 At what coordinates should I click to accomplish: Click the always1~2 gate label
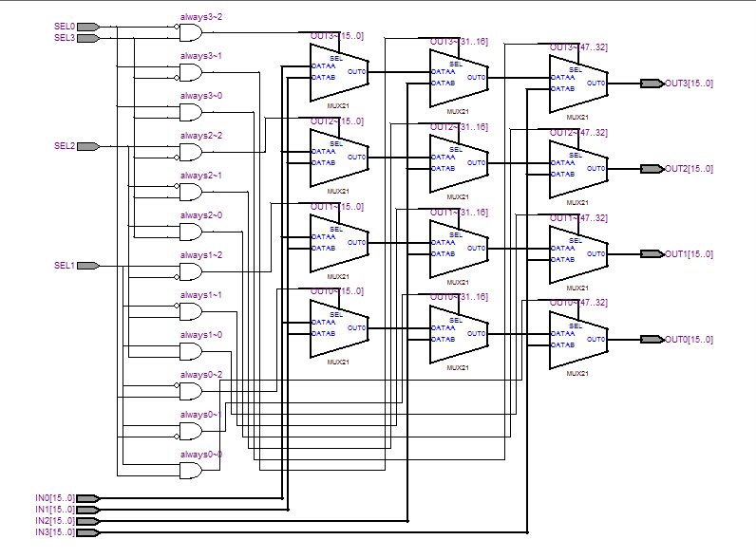201,255
